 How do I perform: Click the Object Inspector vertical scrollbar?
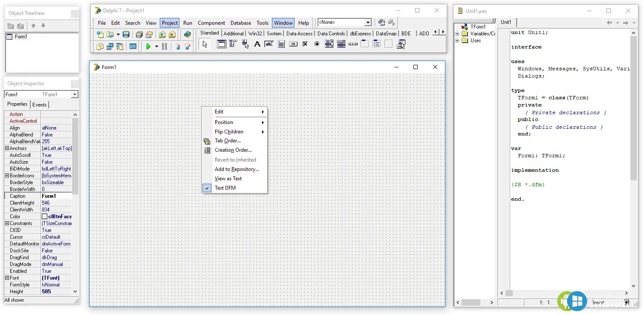coord(75,203)
